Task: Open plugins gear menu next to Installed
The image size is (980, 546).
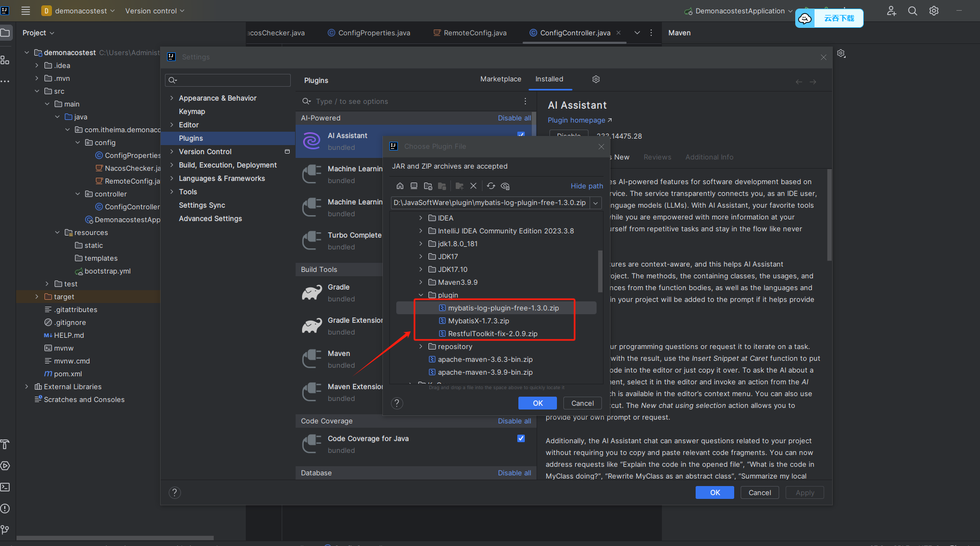Action: [x=596, y=79]
